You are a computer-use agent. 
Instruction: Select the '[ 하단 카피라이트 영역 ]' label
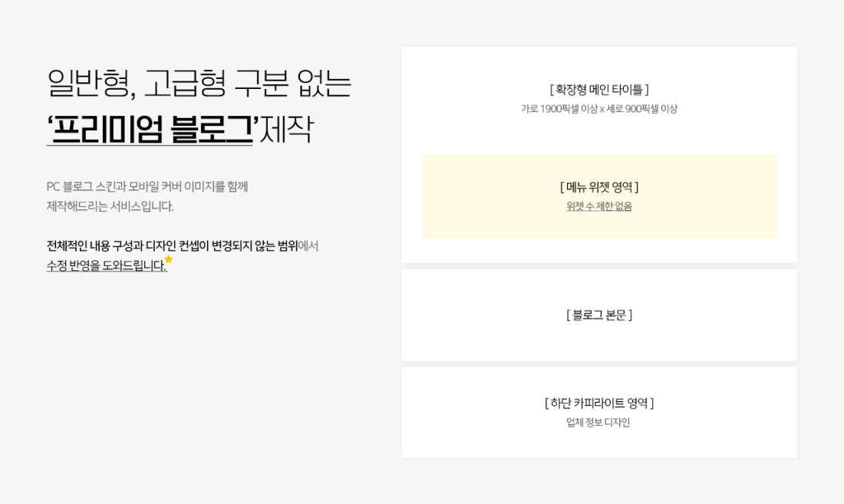[599, 403]
